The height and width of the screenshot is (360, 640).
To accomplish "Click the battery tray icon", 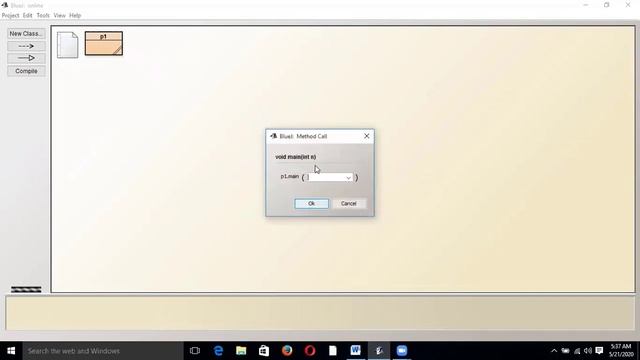I will click(x=565, y=351).
